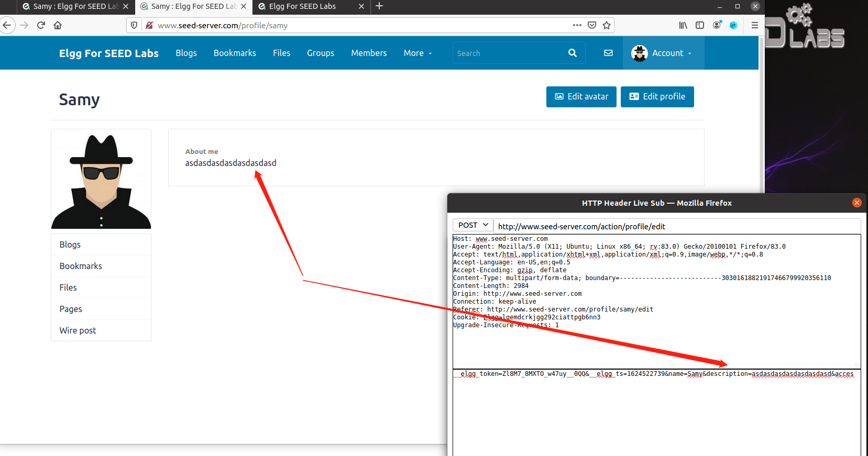Open the POST method dropdown
This screenshot has height=456, width=868.
[473, 225]
